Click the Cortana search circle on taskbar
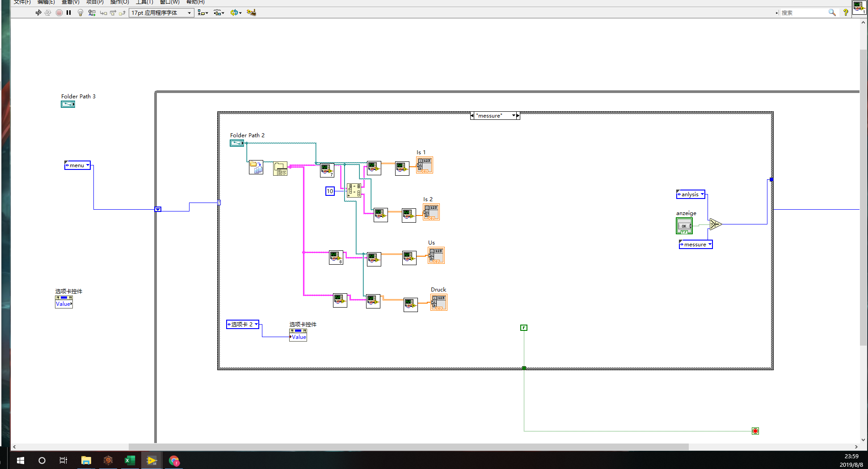 click(x=42, y=460)
